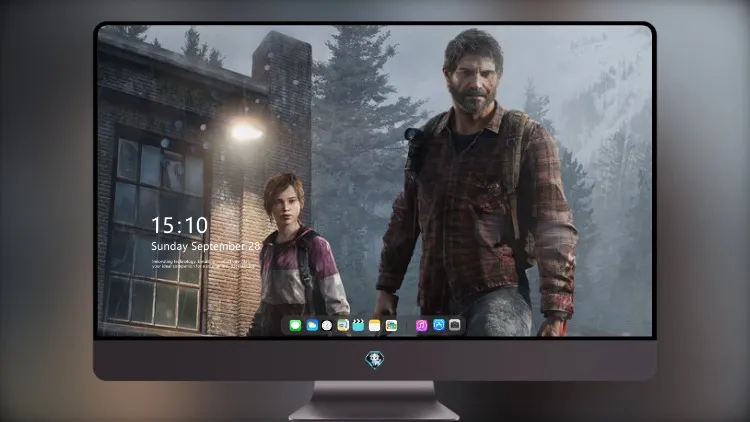Open the Photos gallery icon in dock

coord(391,326)
